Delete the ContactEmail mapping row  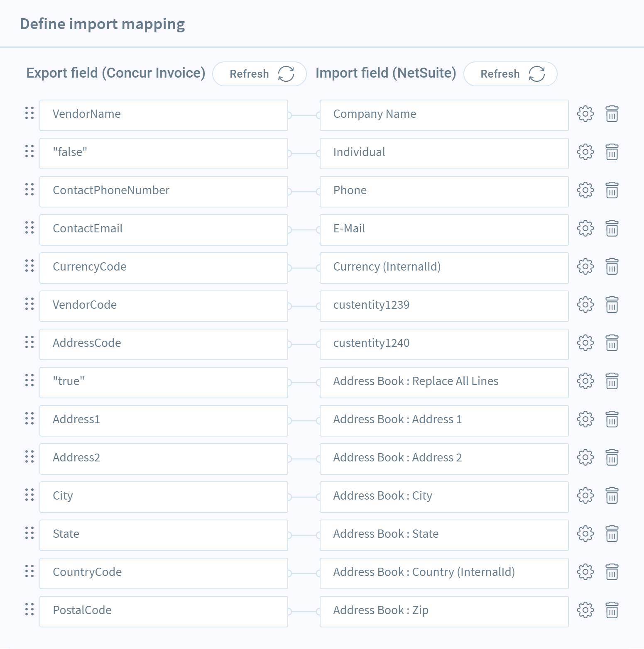click(612, 228)
